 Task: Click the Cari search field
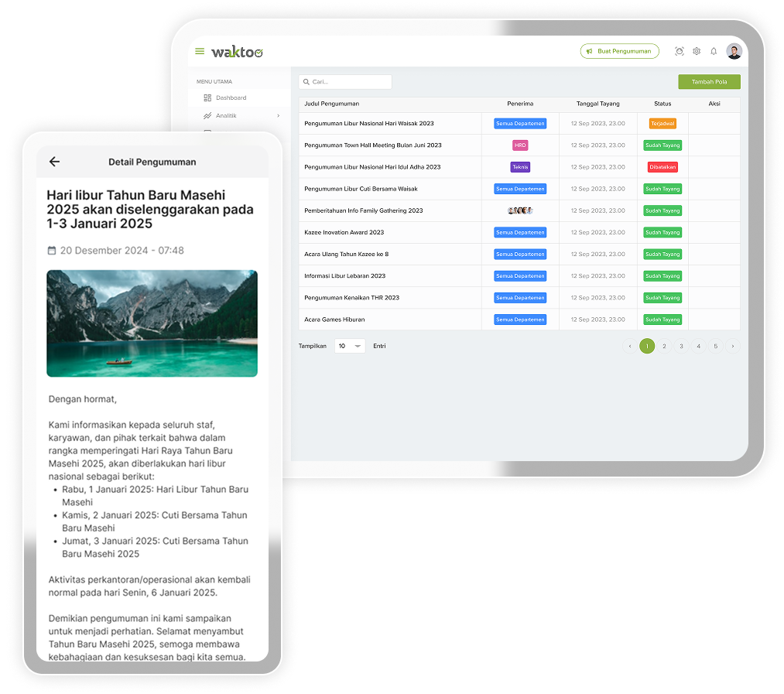345,82
